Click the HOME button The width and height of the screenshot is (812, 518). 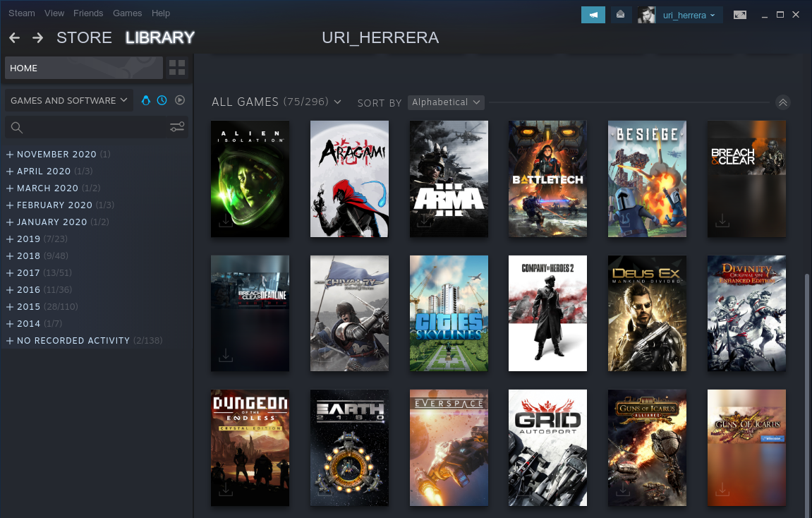click(84, 68)
